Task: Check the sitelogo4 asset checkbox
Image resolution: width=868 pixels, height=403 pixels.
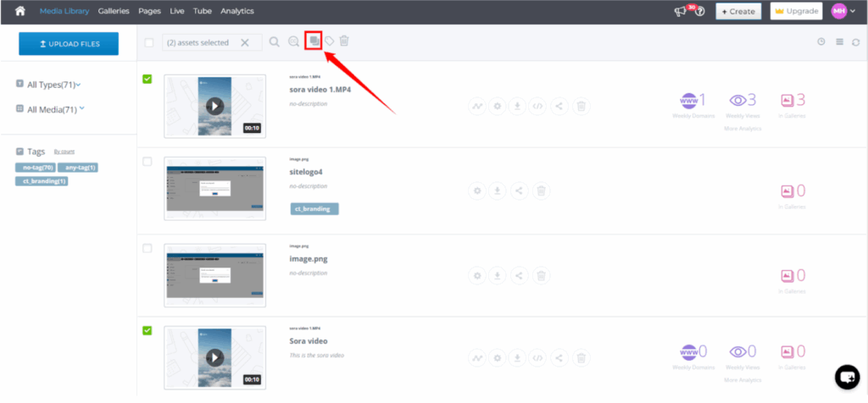Action: [147, 161]
